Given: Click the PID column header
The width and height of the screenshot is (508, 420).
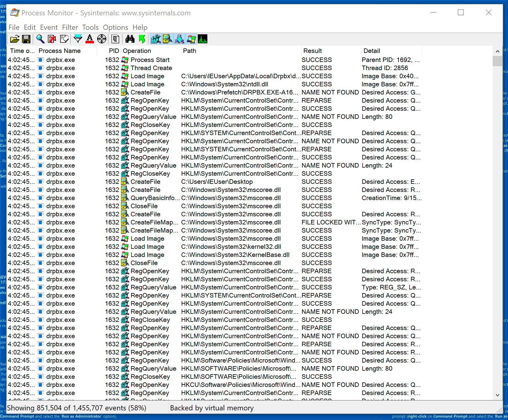Looking at the screenshot, I should pyautogui.click(x=109, y=51).
